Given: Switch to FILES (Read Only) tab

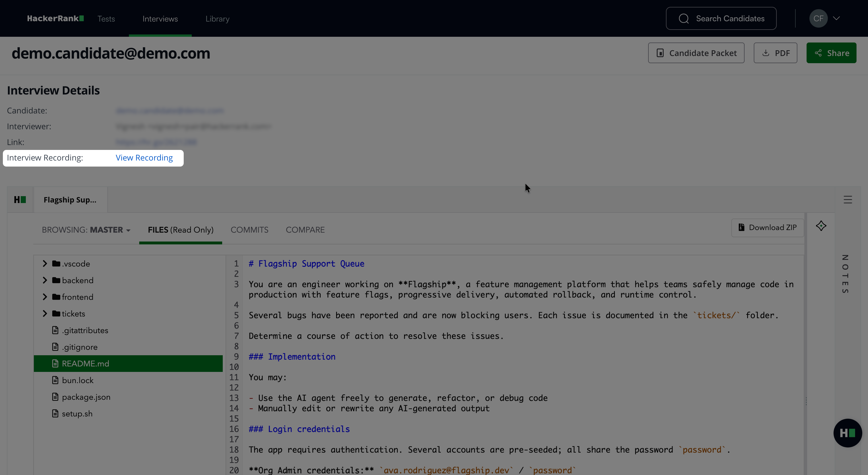Looking at the screenshot, I should tap(181, 230).
